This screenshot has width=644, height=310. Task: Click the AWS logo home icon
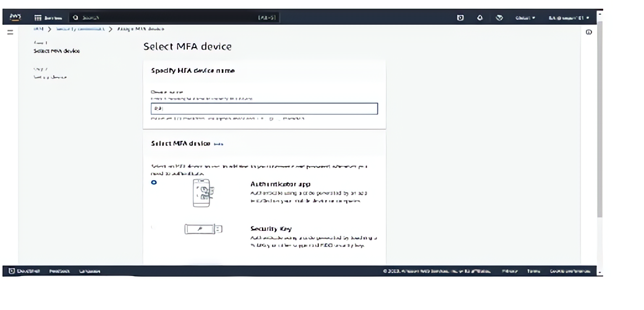coord(15,17)
